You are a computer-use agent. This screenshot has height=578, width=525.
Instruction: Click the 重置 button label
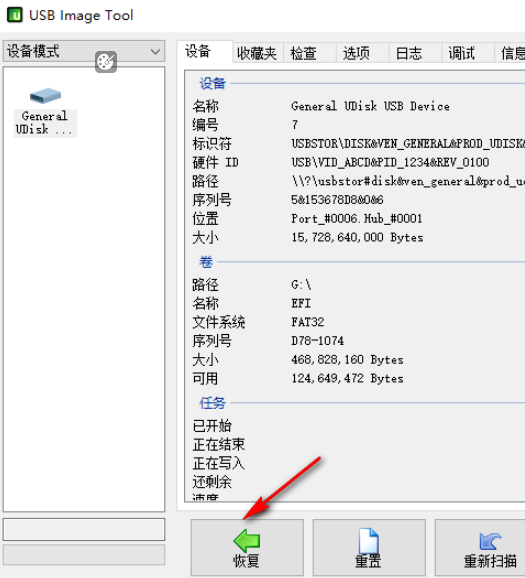[x=368, y=561]
